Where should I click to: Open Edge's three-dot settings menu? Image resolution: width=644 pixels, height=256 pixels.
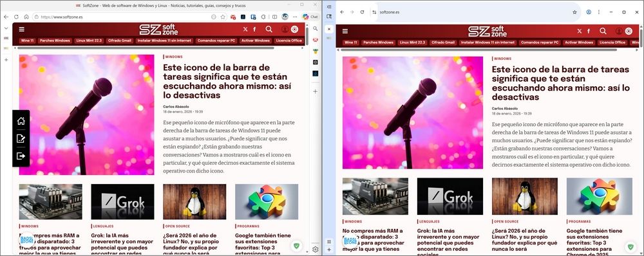point(295,17)
